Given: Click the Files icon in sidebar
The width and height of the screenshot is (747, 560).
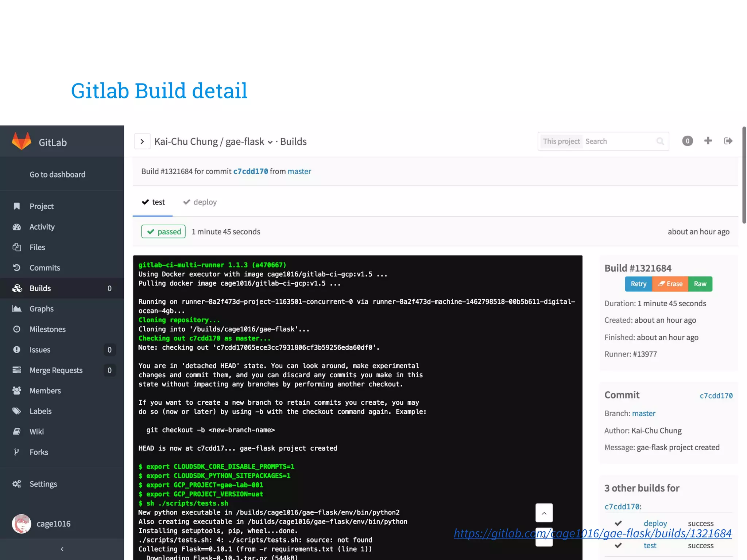Looking at the screenshot, I should (x=17, y=247).
